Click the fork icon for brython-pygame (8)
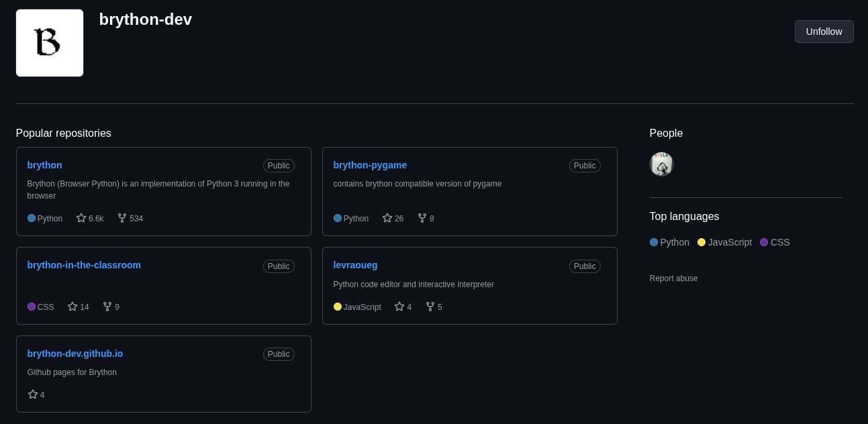Viewport: 868px width, 424px height. click(x=422, y=218)
